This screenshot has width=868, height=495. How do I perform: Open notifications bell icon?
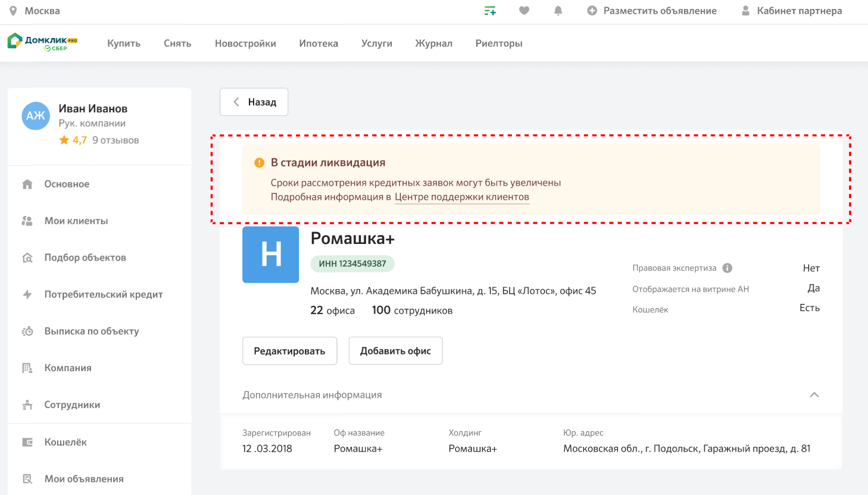pos(558,11)
